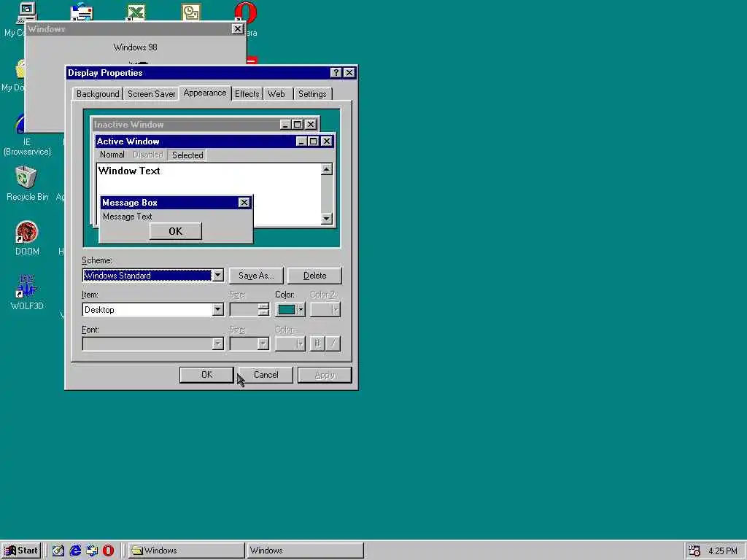The height and width of the screenshot is (560, 747).
Task: Toggle the Bold font button
Action: click(317, 343)
